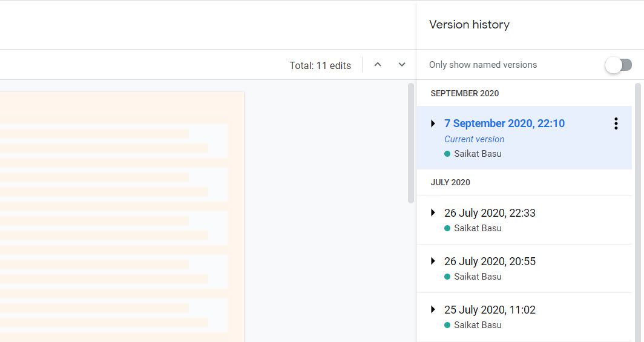Screen dimensions: 644x342
Task: Open the 26 July 2020, 20:55 version
Action: coord(490,261)
